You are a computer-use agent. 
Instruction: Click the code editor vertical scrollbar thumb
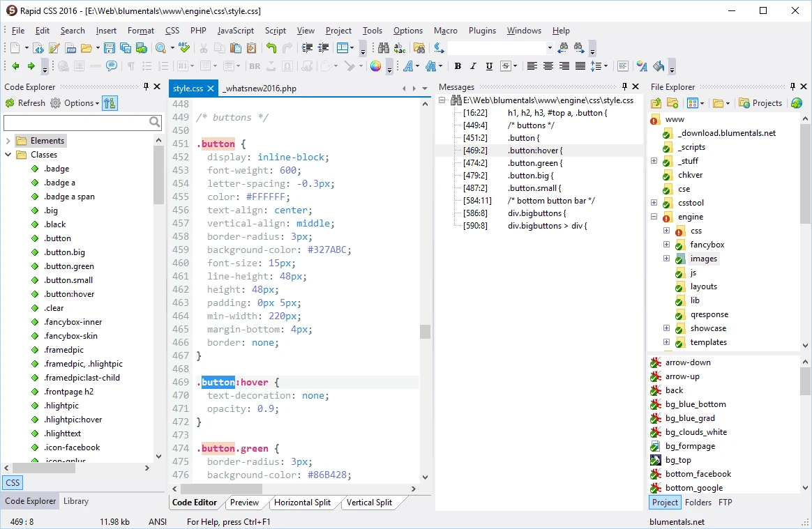pos(425,331)
